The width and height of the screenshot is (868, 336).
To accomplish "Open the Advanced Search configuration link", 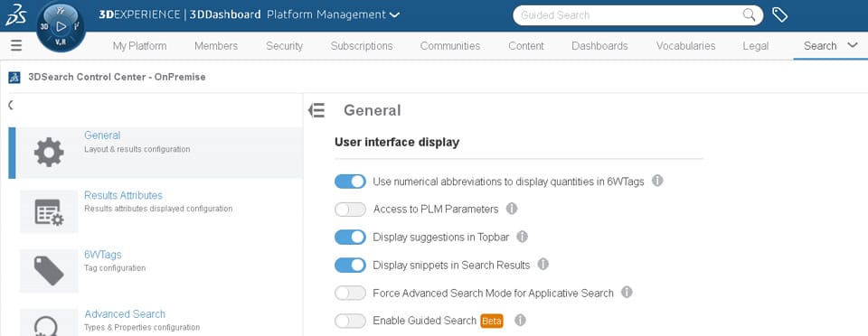I will pyautogui.click(x=125, y=314).
